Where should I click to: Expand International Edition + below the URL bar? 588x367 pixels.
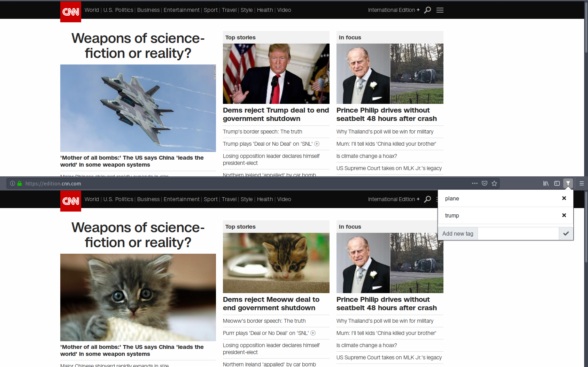tap(394, 199)
